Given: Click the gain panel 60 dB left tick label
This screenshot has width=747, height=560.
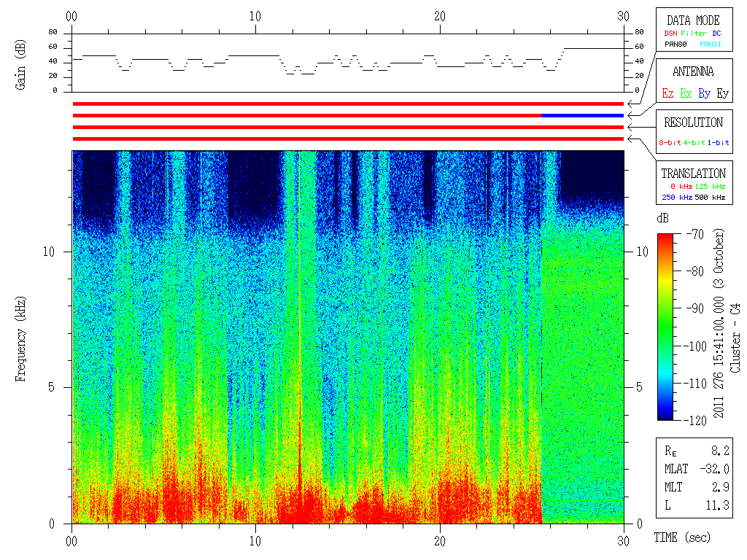Looking at the screenshot, I should click(x=53, y=47).
